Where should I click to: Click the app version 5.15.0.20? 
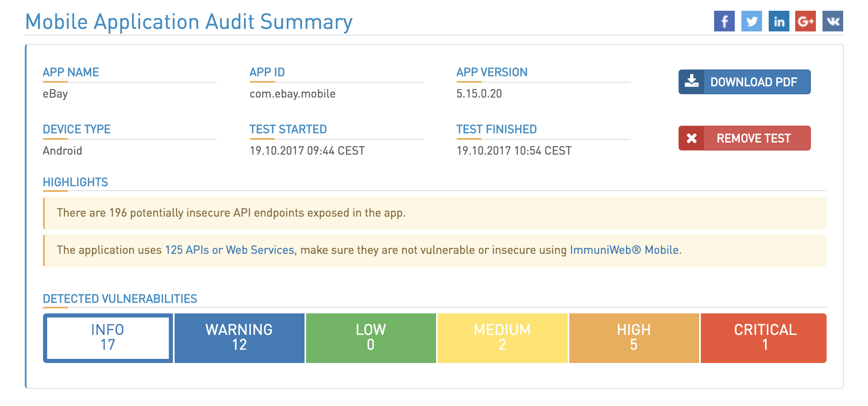tap(479, 94)
